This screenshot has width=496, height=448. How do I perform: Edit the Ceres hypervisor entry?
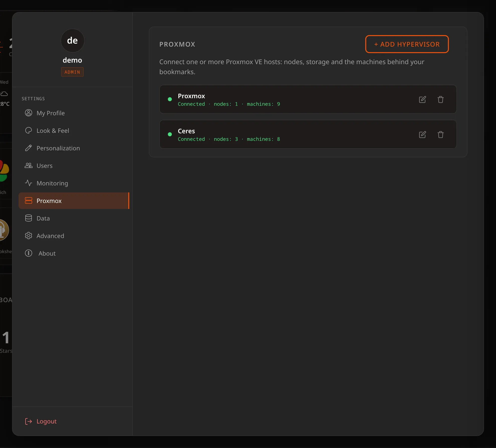pyautogui.click(x=422, y=135)
